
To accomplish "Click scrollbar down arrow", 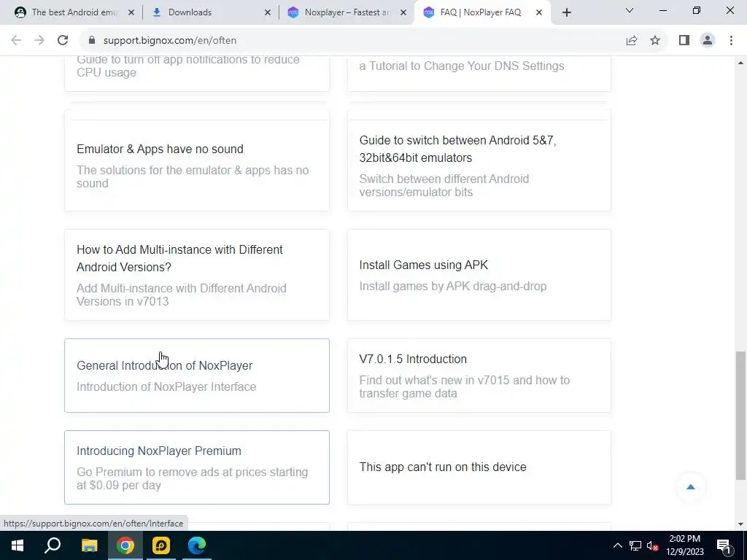I will click(740, 524).
